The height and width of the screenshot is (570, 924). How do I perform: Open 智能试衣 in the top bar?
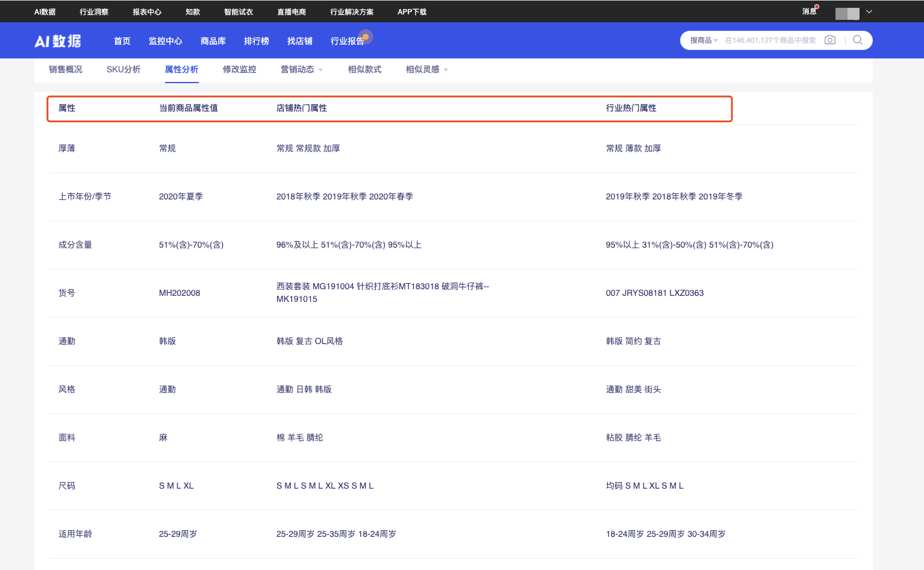(x=239, y=11)
